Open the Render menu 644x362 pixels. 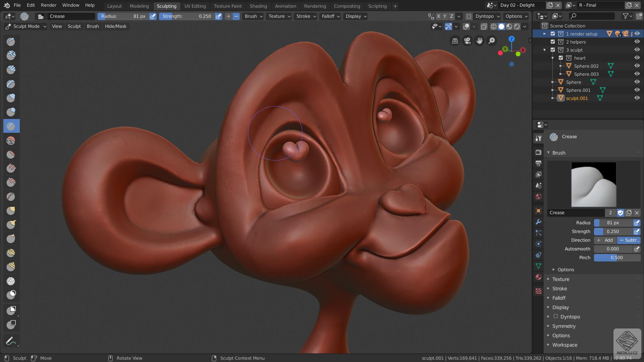click(x=48, y=5)
